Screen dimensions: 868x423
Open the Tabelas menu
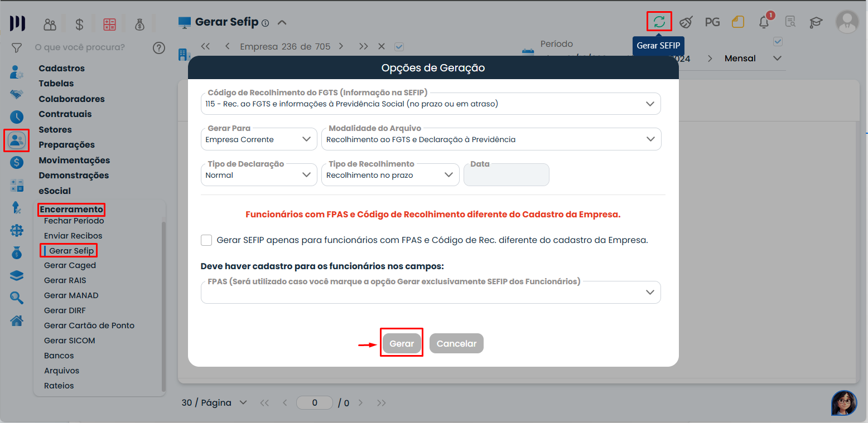[x=56, y=84]
